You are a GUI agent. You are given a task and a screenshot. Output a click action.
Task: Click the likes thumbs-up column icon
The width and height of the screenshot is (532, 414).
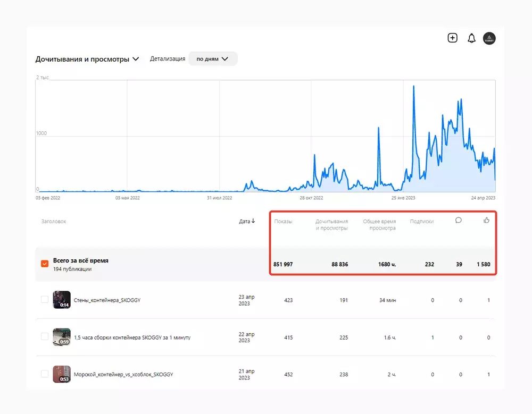[486, 221]
